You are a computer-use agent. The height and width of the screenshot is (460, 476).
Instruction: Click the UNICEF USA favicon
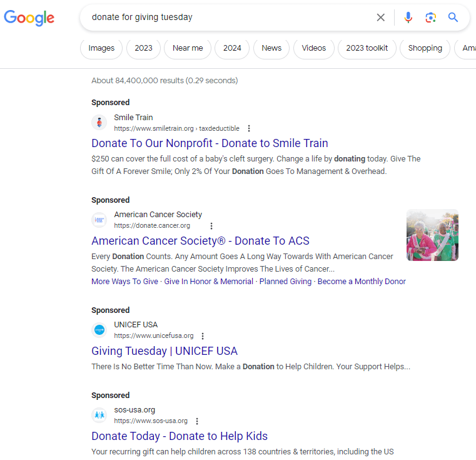pyautogui.click(x=99, y=330)
